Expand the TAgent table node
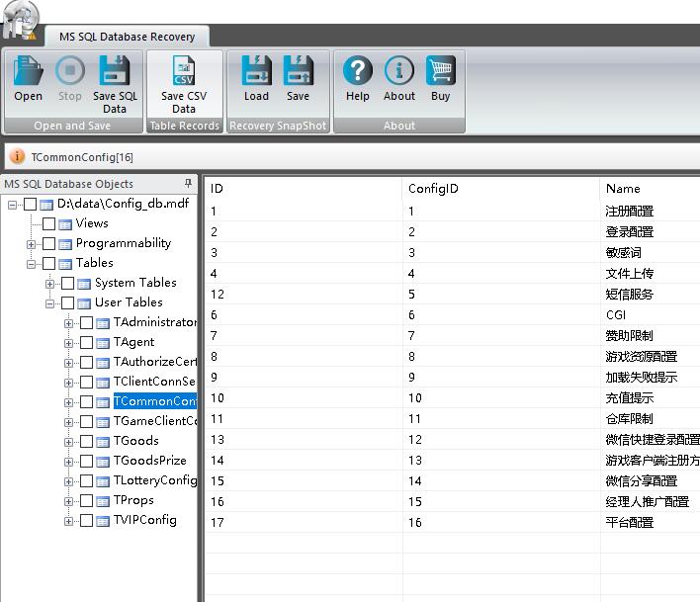The width and height of the screenshot is (700, 602). 68,343
